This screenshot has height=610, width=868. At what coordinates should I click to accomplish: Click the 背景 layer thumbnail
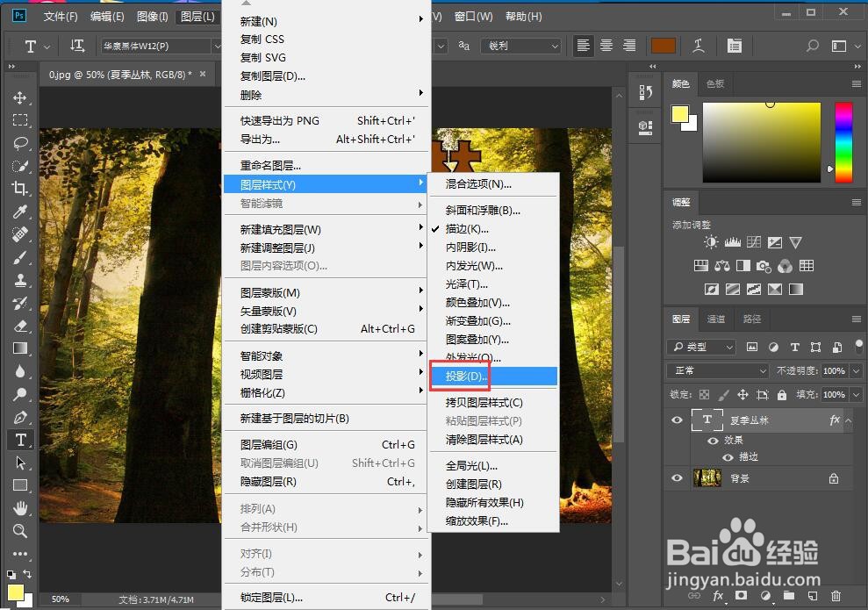point(707,478)
